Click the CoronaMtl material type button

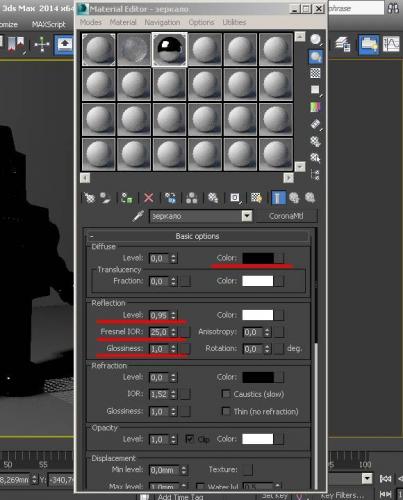(x=286, y=216)
